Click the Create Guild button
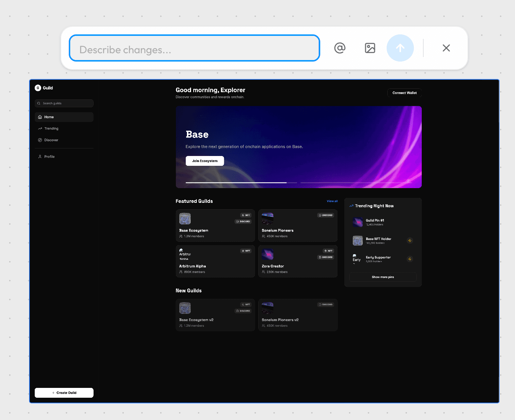This screenshot has height=420, width=515. [64, 393]
